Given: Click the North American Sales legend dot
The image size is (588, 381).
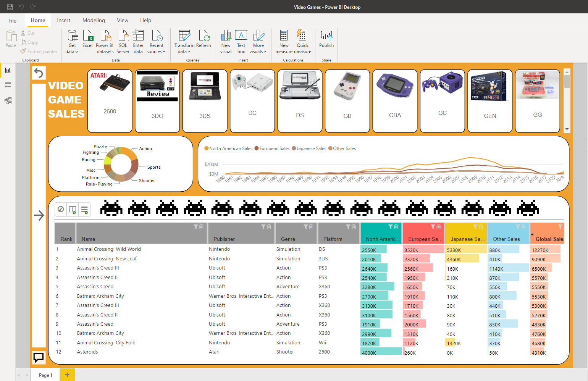Looking at the screenshot, I should point(207,149).
